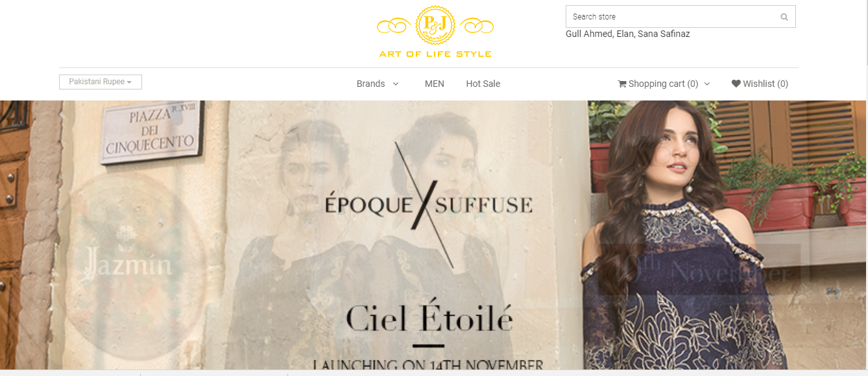
Task: Click the search magnifier icon
Action: pos(784,17)
